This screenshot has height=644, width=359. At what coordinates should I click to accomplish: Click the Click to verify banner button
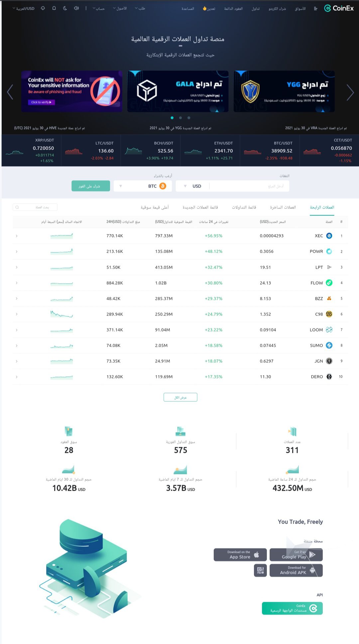(x=42, y=102)
